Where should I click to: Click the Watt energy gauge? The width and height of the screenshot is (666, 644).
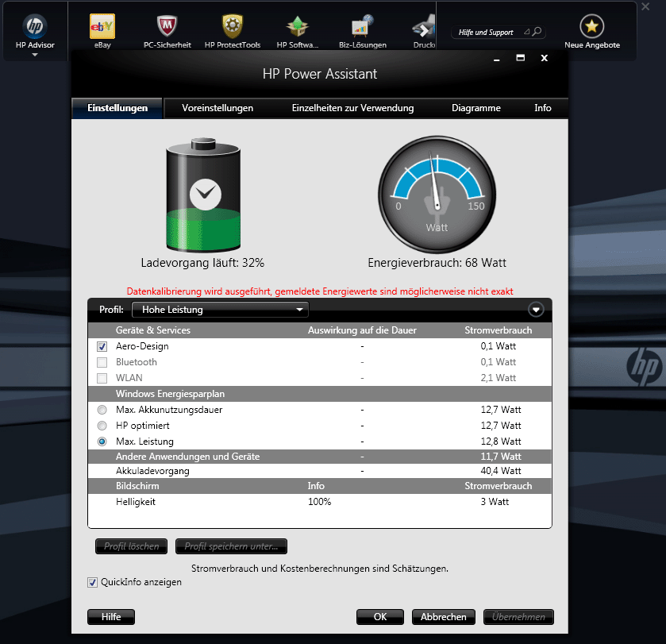point(437,195)
